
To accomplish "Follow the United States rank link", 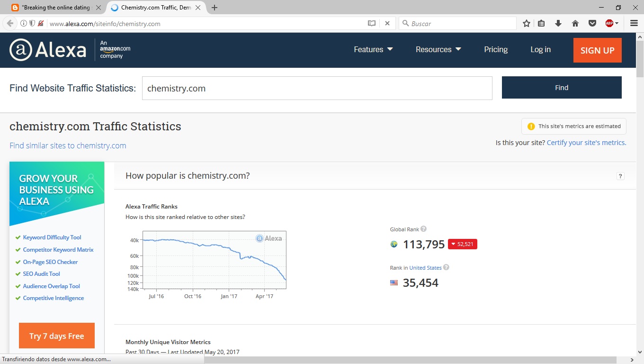I will (425, 268).
